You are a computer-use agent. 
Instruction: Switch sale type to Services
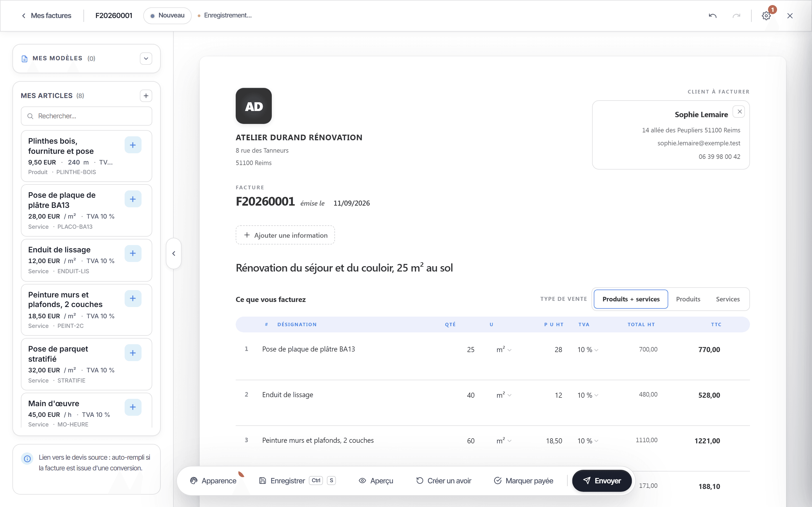point(728,299)
